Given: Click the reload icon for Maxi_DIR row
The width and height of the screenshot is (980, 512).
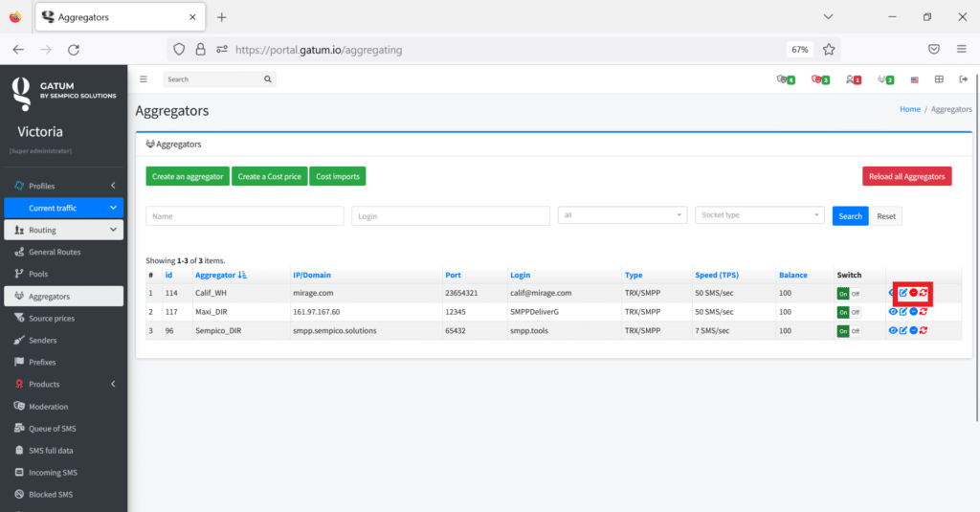Looking at the screenshot, I should (924, 312).
